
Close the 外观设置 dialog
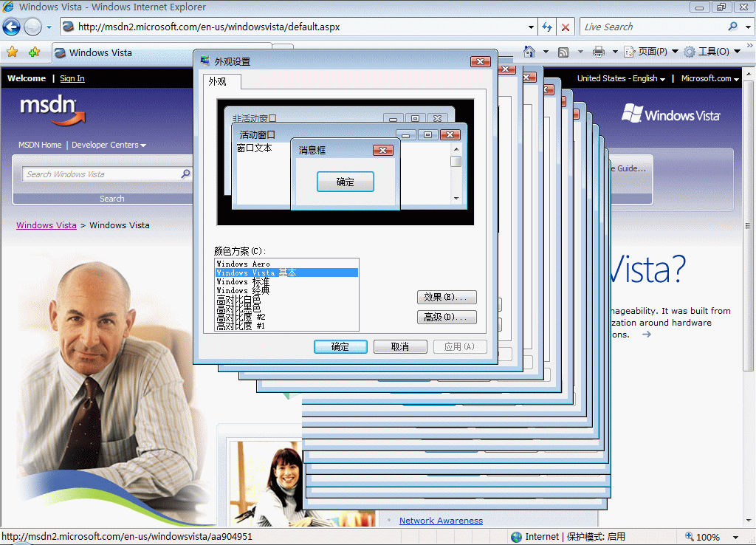click(480, 61)
